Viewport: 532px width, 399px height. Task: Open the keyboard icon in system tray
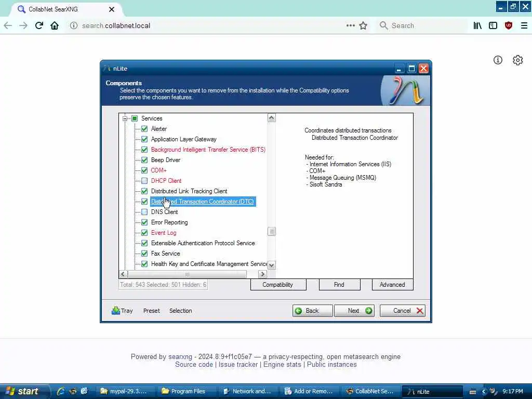coord(473,392)
